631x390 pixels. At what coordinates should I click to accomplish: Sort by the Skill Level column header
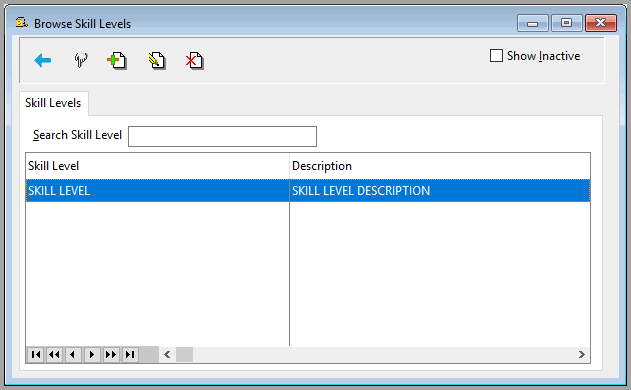tap(157, 166)
